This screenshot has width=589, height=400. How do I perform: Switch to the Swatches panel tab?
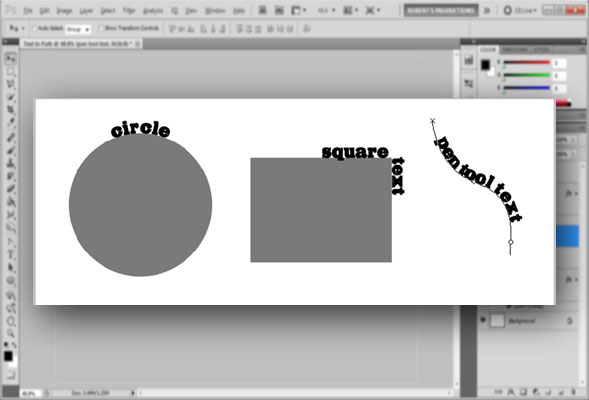coord(514,50)
